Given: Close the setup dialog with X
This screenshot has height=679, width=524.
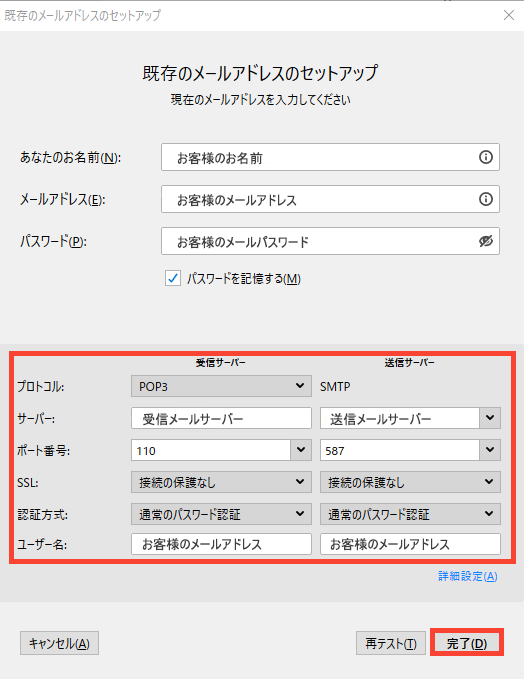Looking at the screenshot, I should coord(509,15).
